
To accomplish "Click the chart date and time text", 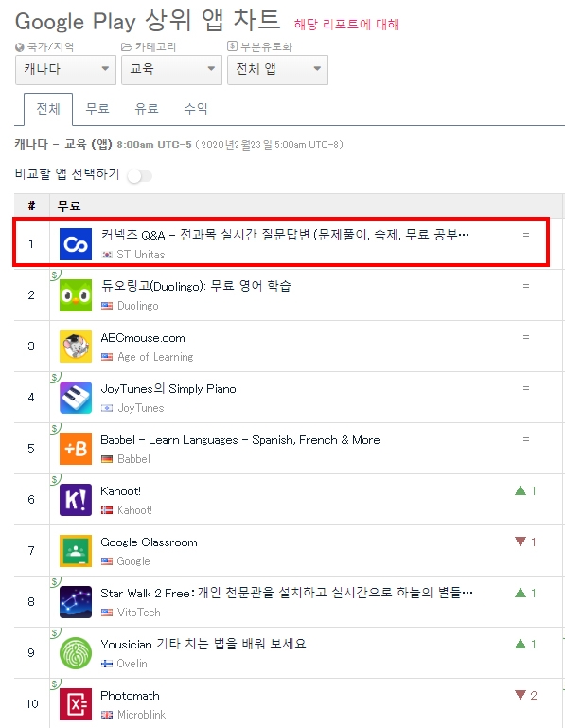I will pos(230,145).
